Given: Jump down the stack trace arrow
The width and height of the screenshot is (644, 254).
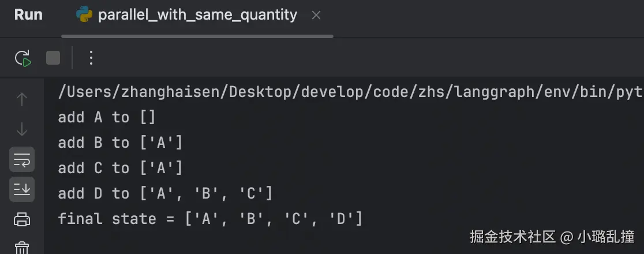Looking at the screenshot, I should pos(22,129).
